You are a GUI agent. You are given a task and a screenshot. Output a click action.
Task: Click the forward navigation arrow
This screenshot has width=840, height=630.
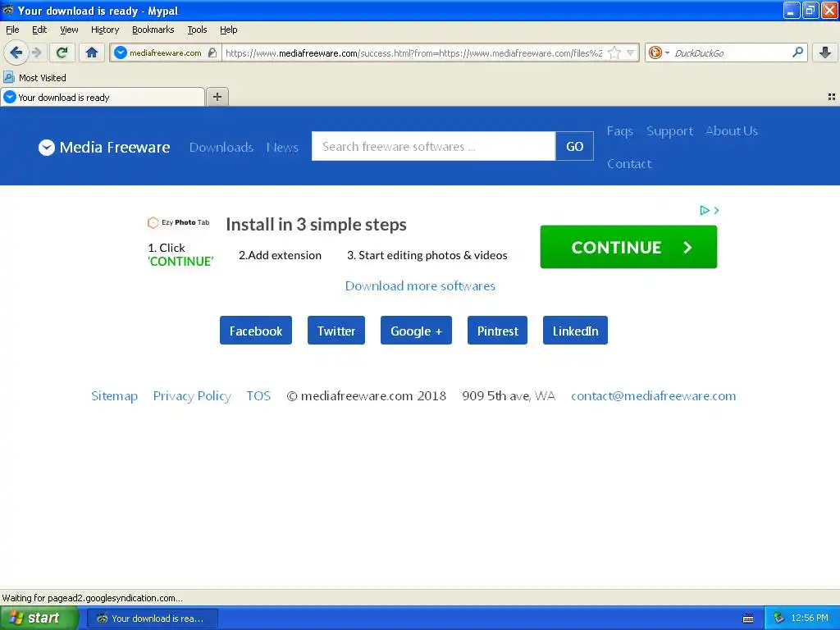pos(37,52)
